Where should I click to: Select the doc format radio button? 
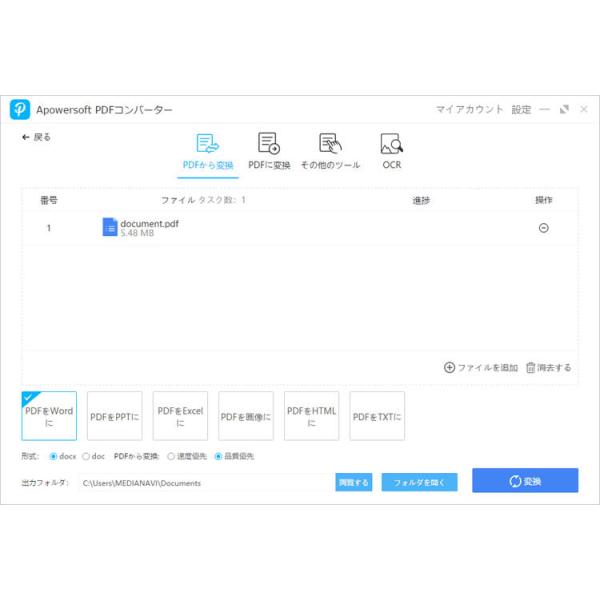pyautogui.click(x=85, y=456)
